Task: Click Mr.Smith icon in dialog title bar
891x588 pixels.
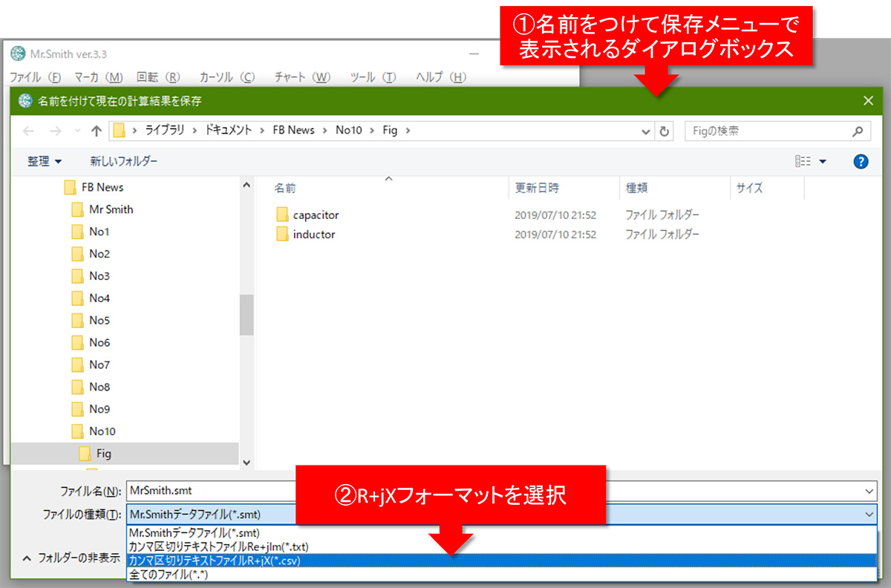Action: [x=25, y=100]
